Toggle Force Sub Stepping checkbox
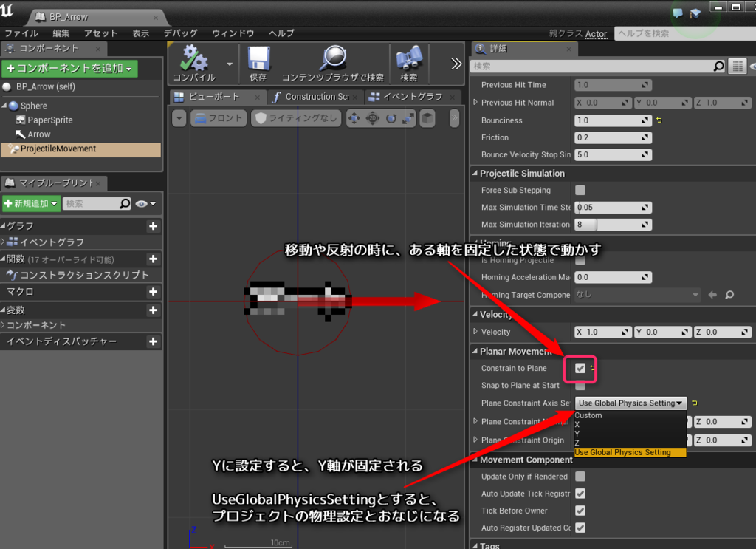756x549 pixels. [x=580, y=190]
